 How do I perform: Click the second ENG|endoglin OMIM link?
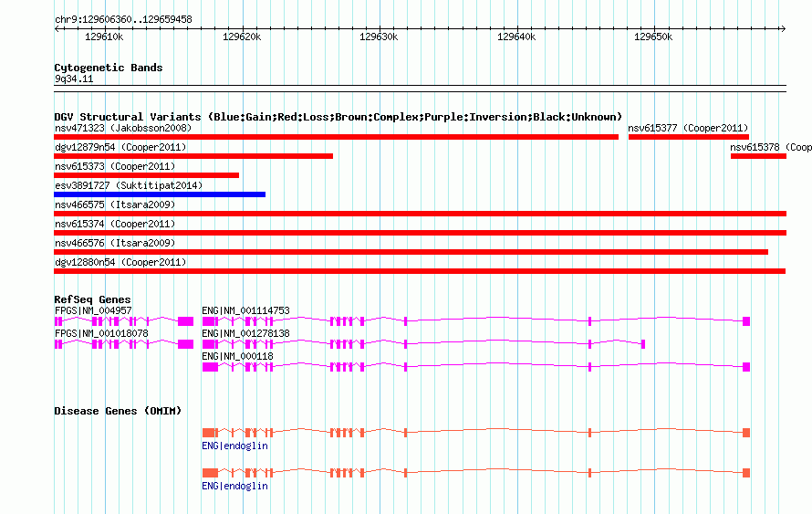point(235,486)
